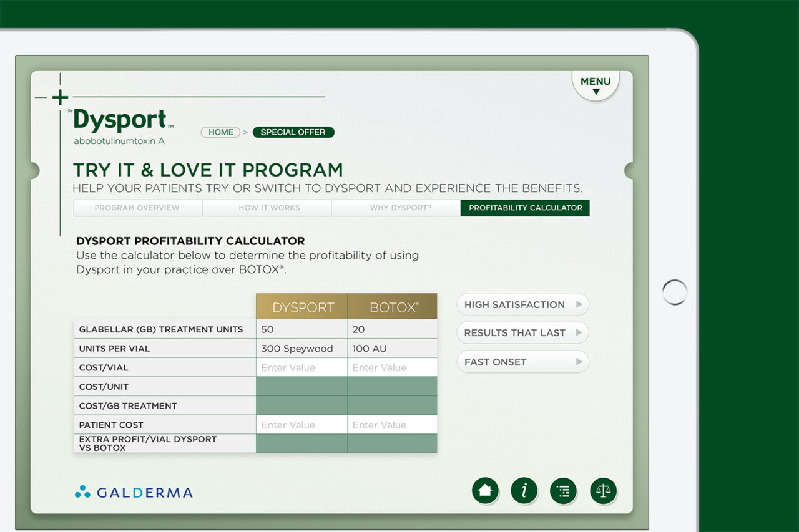This screenshot has height=532, width=799.
Task: Click the 'Extra Profit/Vial Dysport vs Botox' label
Action: tap(148, 443)
